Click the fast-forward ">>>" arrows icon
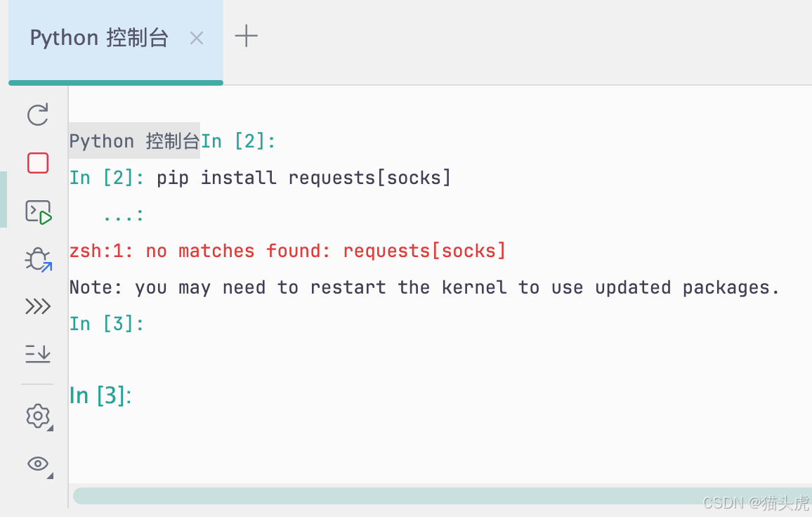This screenshot has height=517, width=812. (37, 306)
